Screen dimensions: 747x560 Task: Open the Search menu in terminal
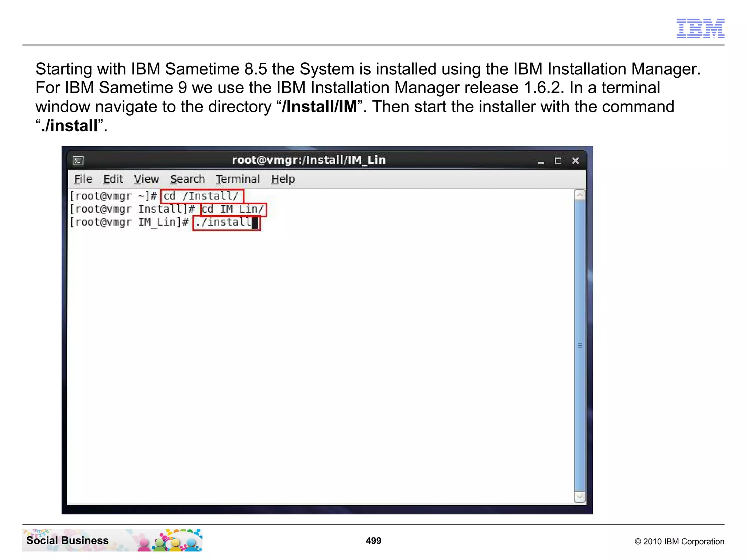[187, 179]
